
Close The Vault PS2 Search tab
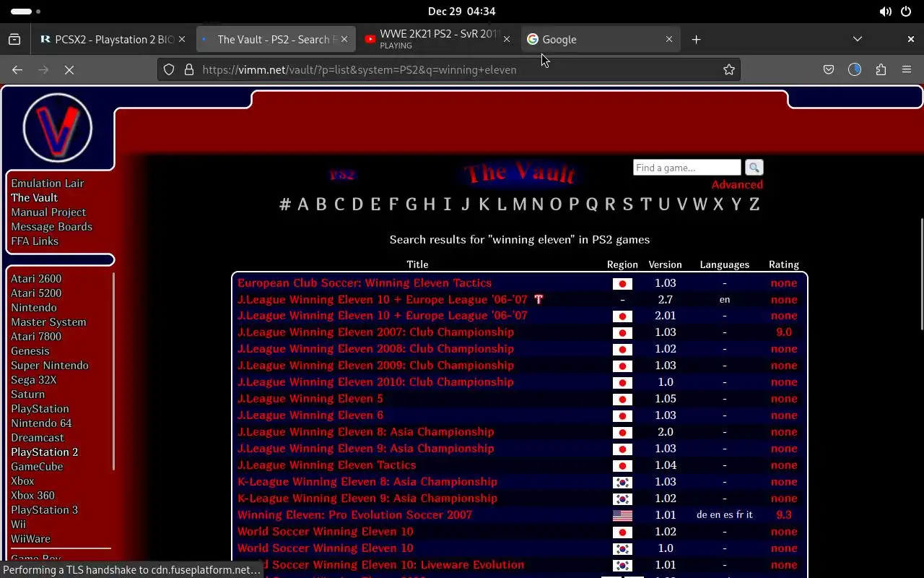click(x=344, y=39)
